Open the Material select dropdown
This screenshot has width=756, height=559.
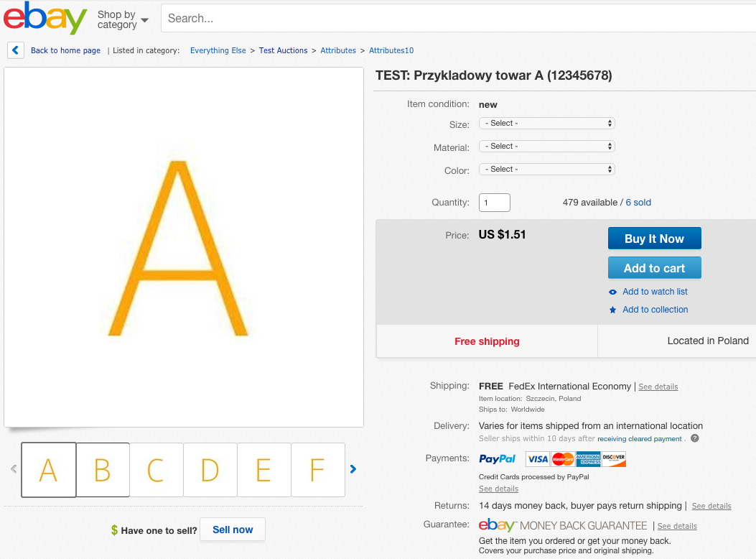point(547,146)
